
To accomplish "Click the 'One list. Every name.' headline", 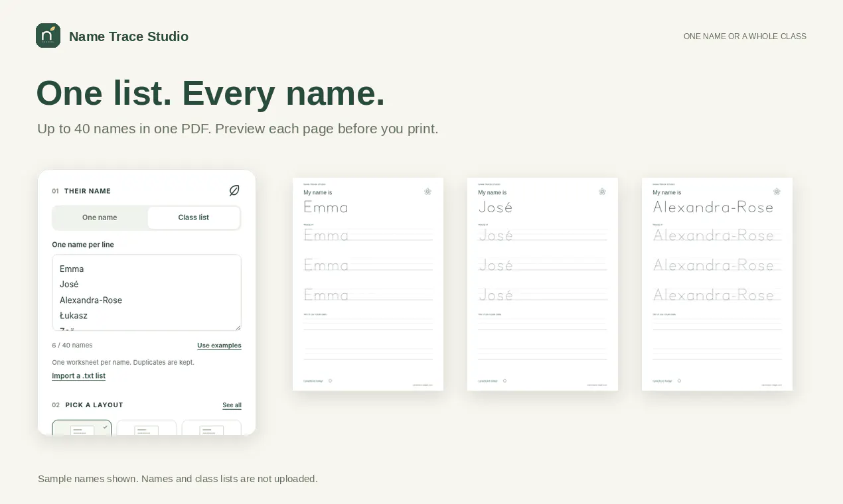I will click(210, 93).
